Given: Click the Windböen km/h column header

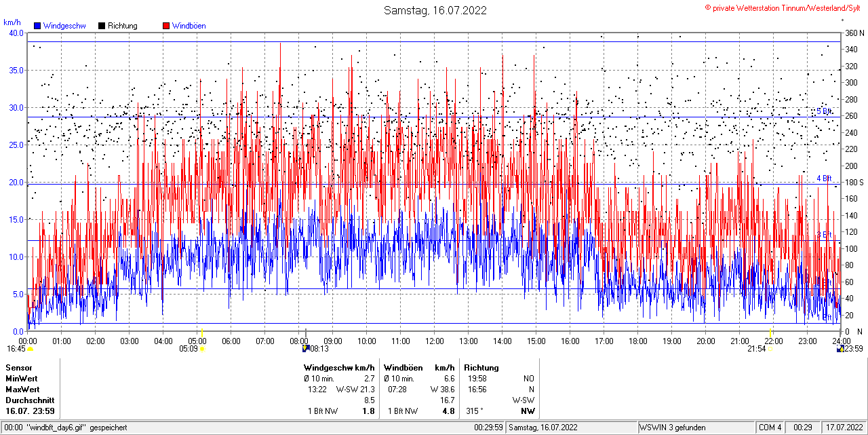Looking at the screenshot, I should click(x=419, y=367).
